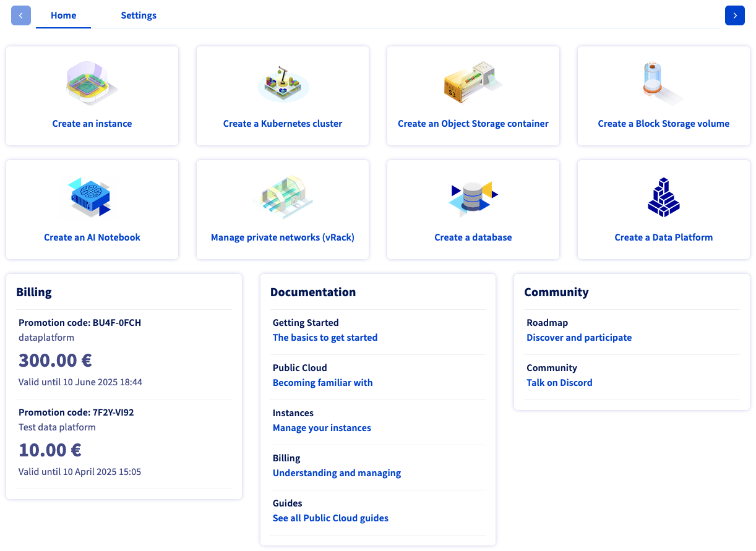
Task: Open 'Discover and participate' roadmap link
Action: pyautogui.click(x=579, y=337)
